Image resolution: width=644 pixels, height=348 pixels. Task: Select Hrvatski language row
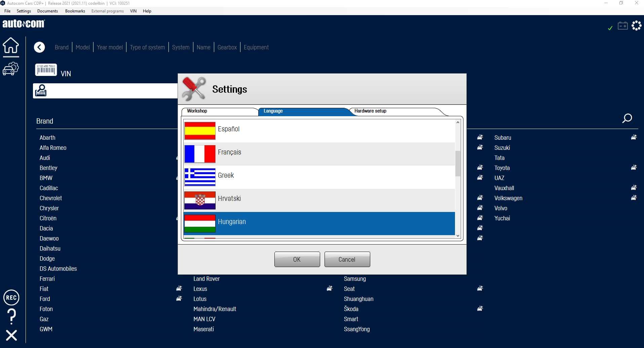[x=319, y=200]
